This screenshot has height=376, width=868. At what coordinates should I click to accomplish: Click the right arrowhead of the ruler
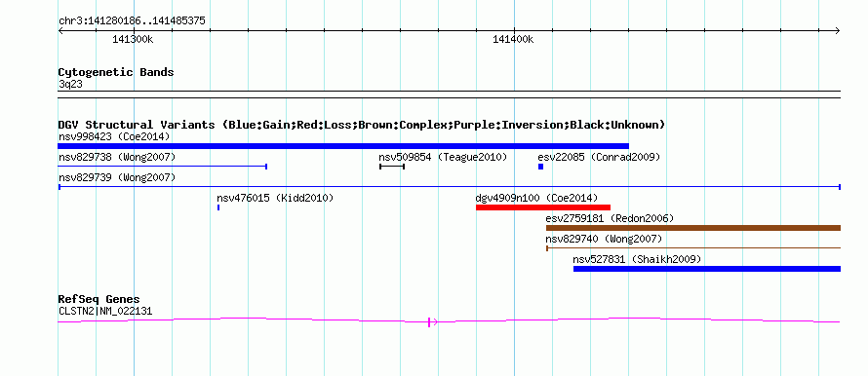tap(838, 31)
